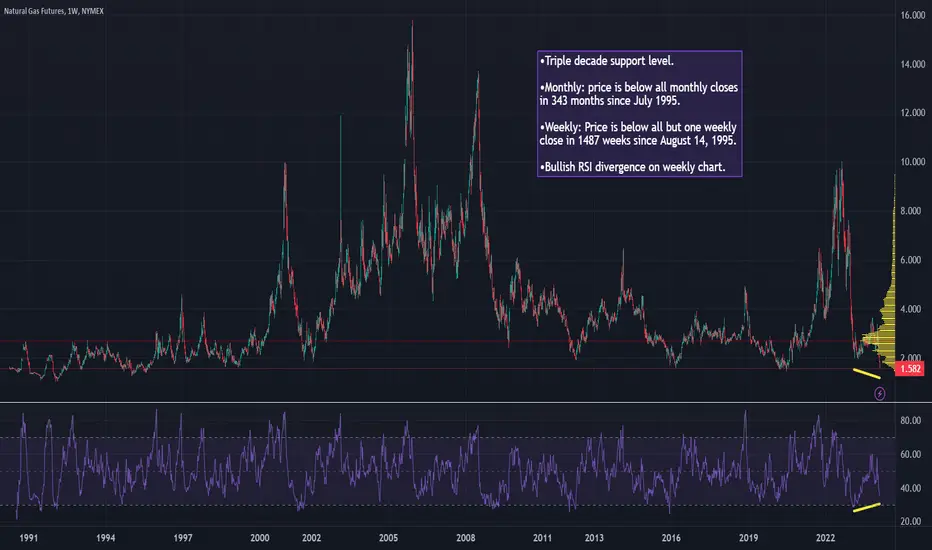Click the 2016 label on time axis
Viewport: 932px width, 550px height.
(671, 538)
